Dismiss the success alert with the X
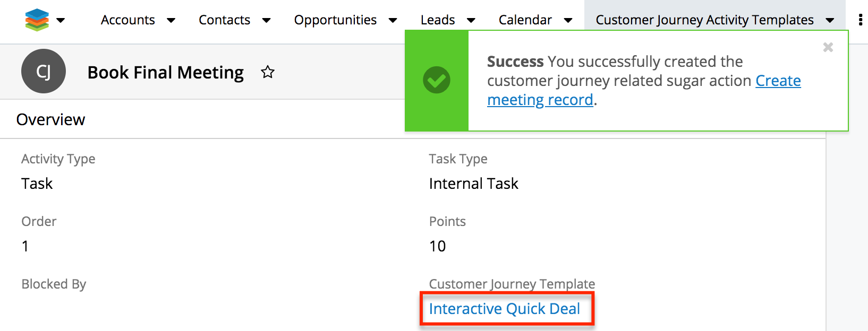The image size is (868, 331). [x=828, y=47]
